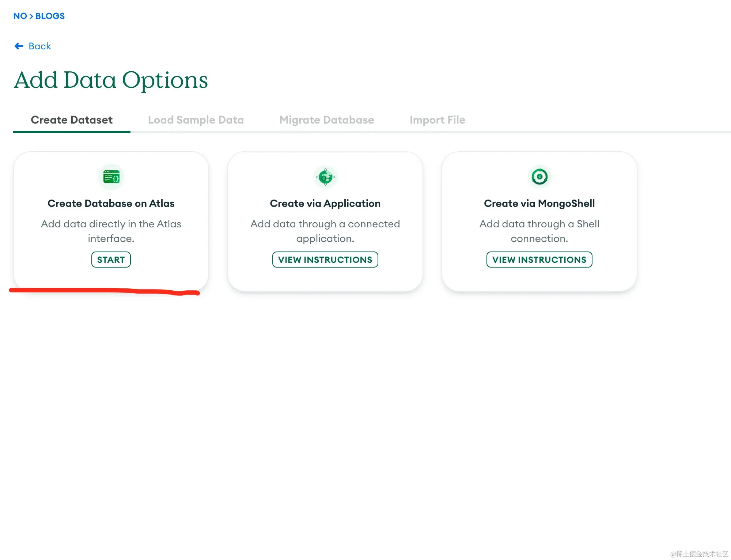Switch to the Load Sample Data tab
The width and height of the screenshot is (731, 560).
tap(196, 120)
